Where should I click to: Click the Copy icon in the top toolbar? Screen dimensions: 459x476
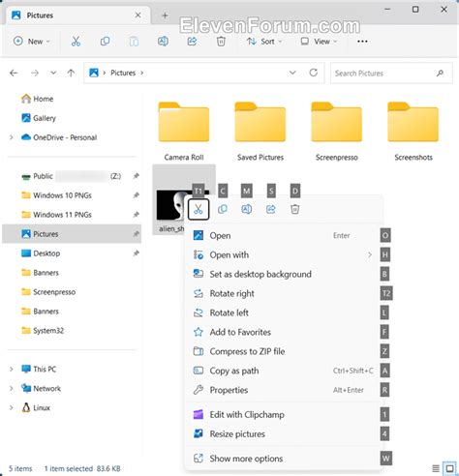click(x=105, y=42)
